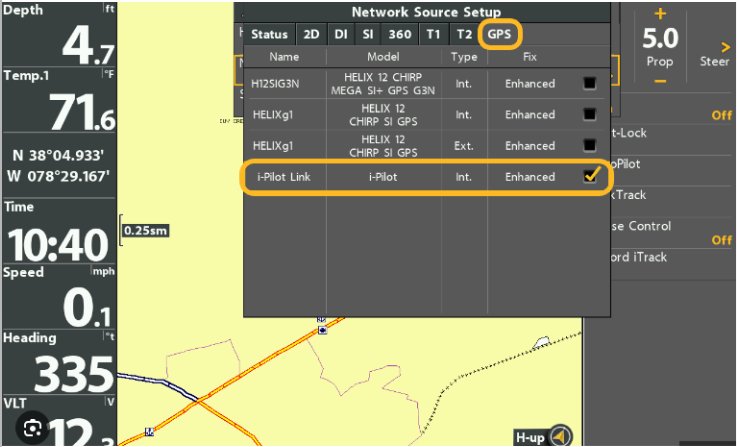Click the latitude N 38°04.933' readout

point(58,155)
